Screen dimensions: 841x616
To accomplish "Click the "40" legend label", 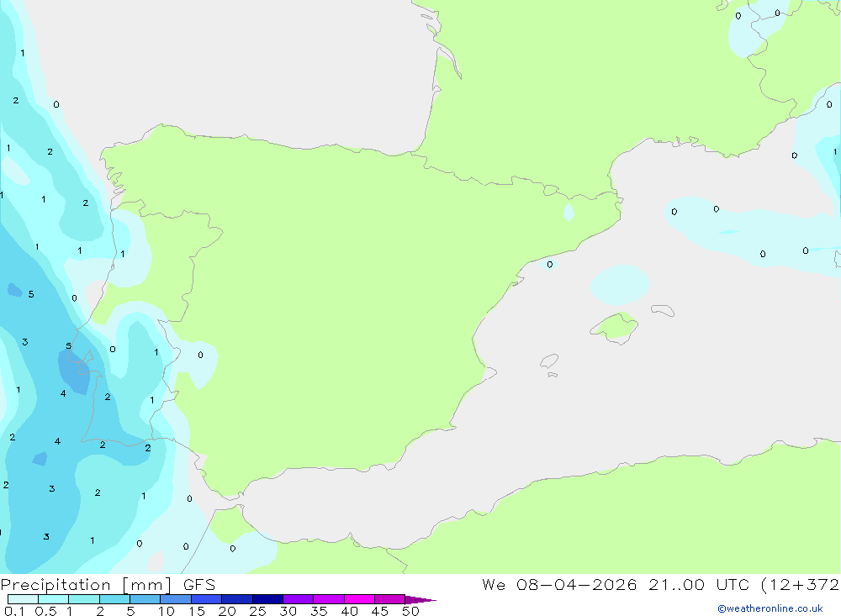I will [350, 611].
